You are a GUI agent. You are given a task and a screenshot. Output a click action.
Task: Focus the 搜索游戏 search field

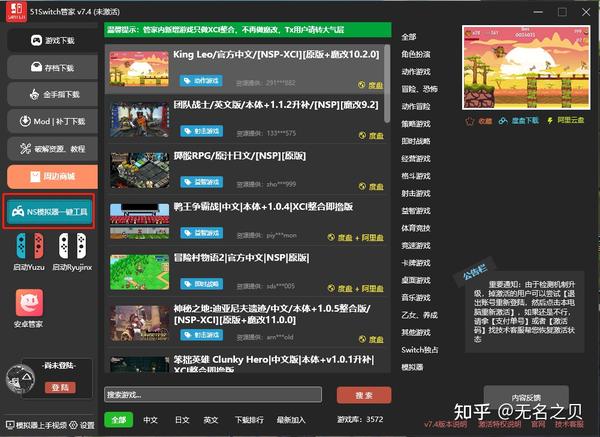tap(213, 395)
